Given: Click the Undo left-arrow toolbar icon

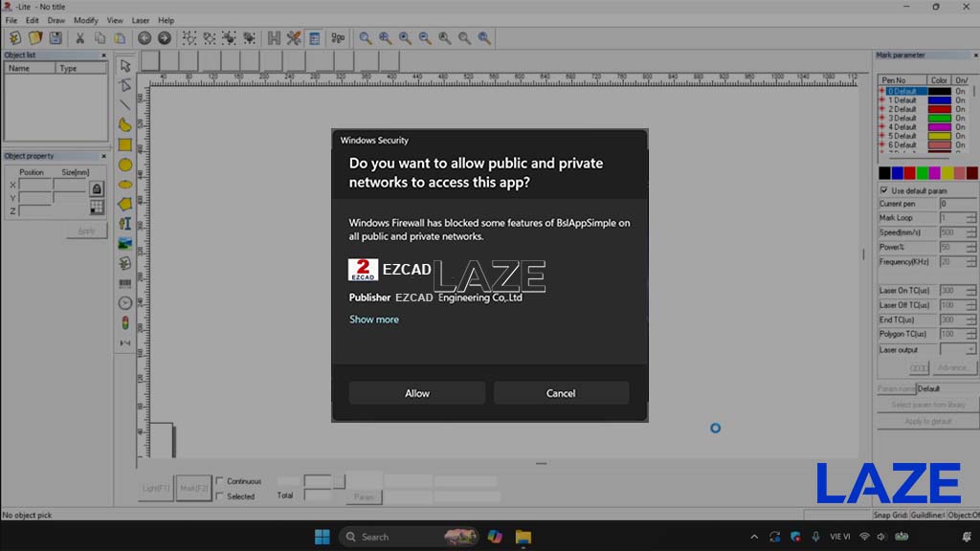Looking at the screenshot, I should pyautogui.click(x=145, y=38).
